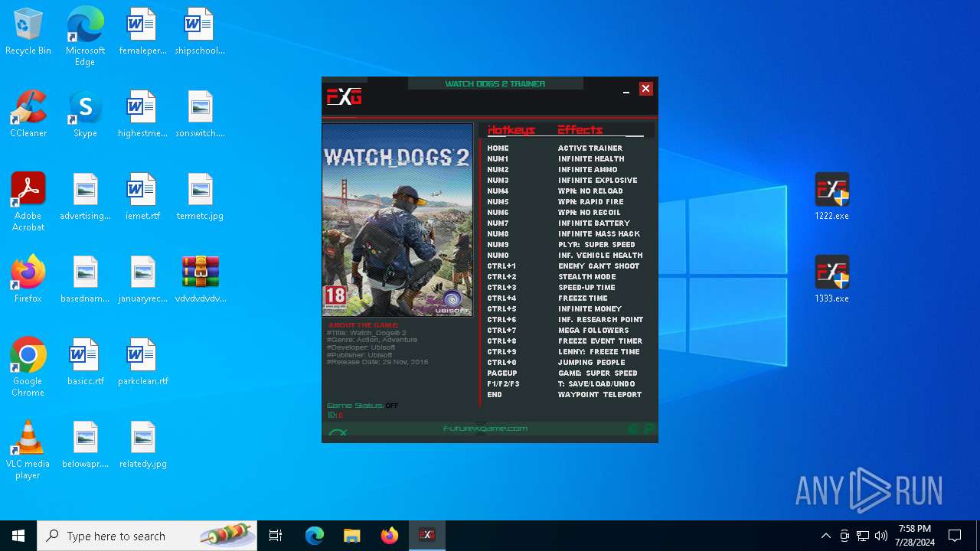980x551 pixels.
Task: Click the INFINITE MONEY entry
Action: tap(590, 309)
